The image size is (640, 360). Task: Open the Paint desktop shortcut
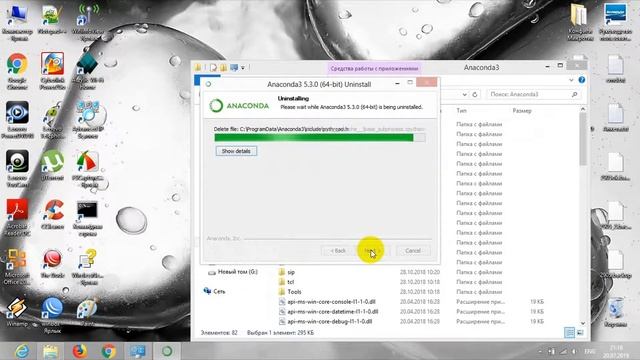pos(87,312)
